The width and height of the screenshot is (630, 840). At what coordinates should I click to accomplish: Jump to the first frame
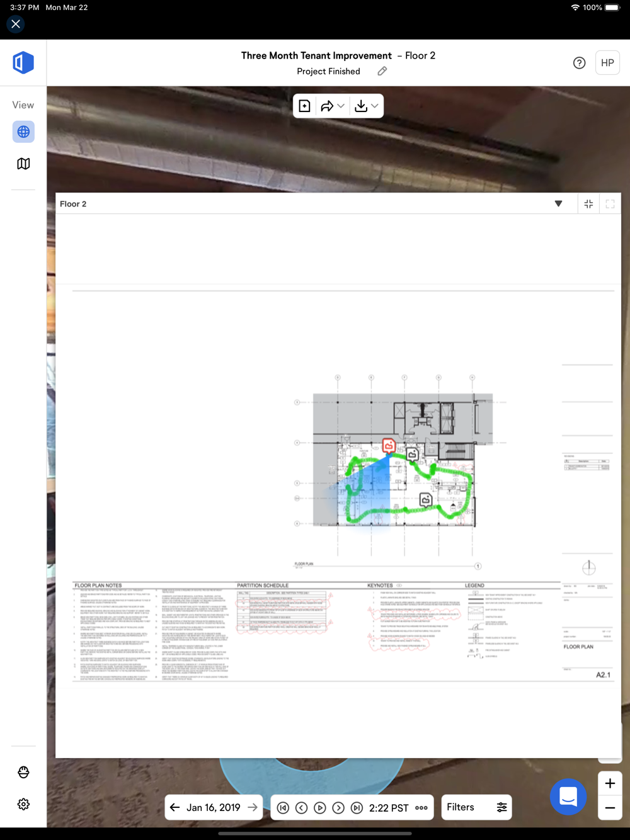point(283,807)
